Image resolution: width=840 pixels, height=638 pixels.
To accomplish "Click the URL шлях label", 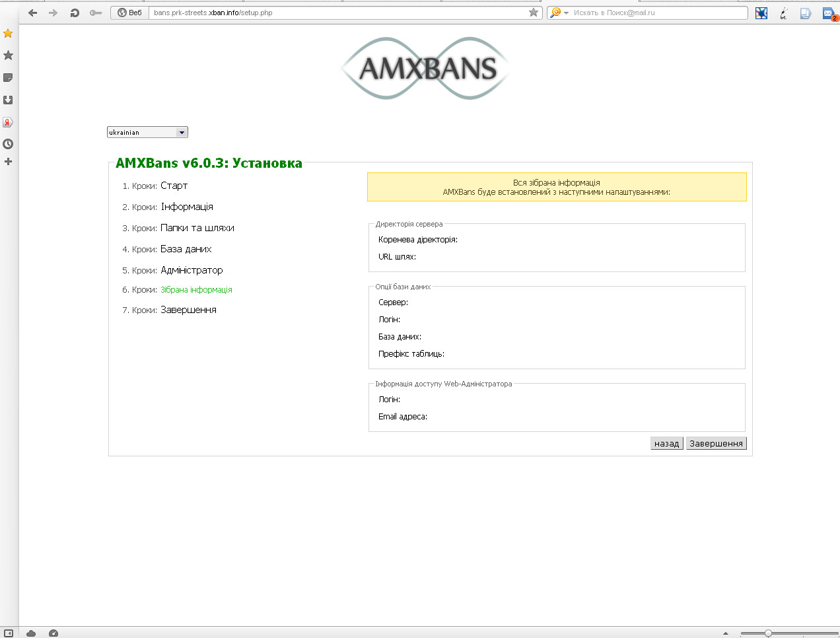I will [397, 257].
